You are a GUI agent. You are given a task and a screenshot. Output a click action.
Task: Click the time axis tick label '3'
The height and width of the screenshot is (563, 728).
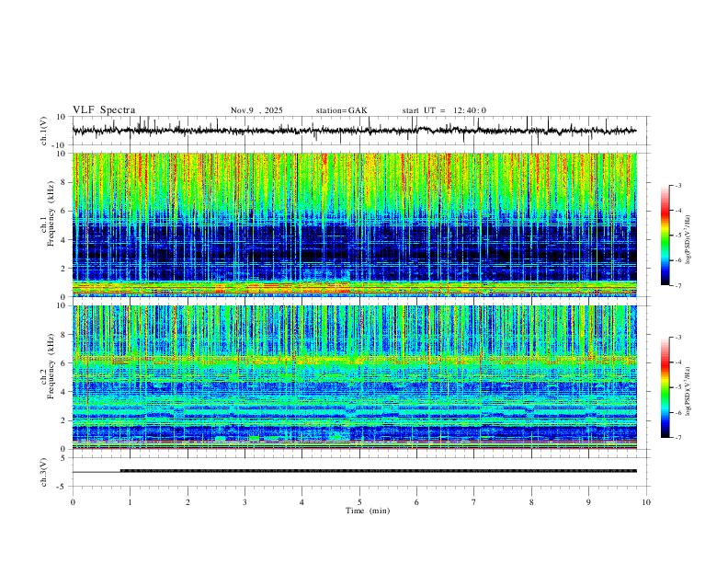pos(245,502)
